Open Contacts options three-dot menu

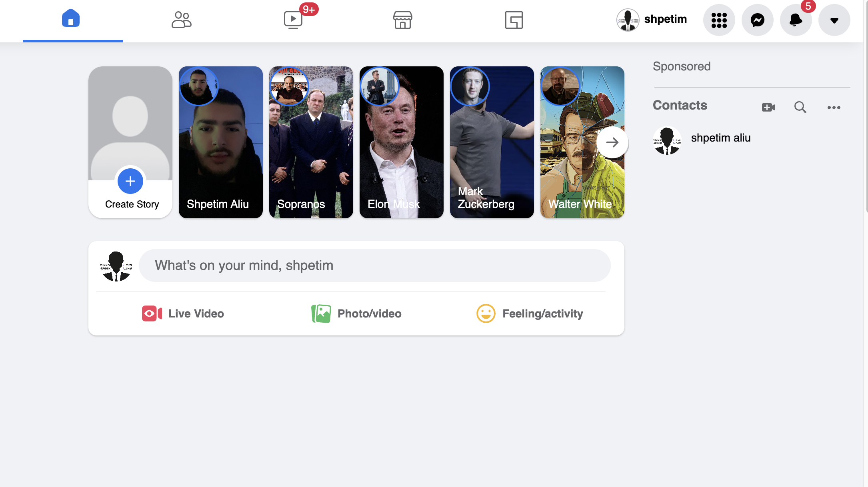coord(834,107)
